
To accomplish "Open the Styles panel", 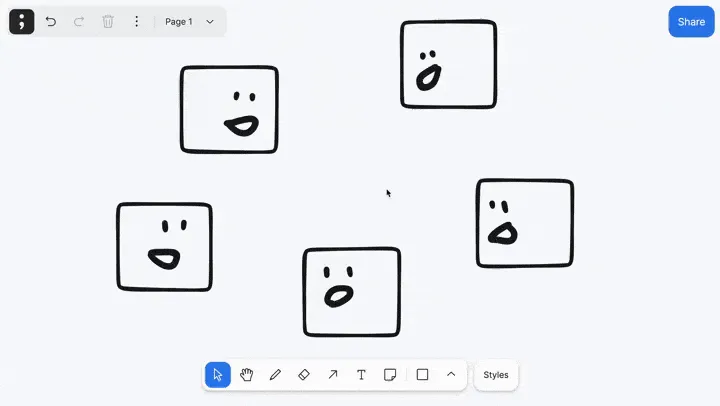I will click(496, 375).
